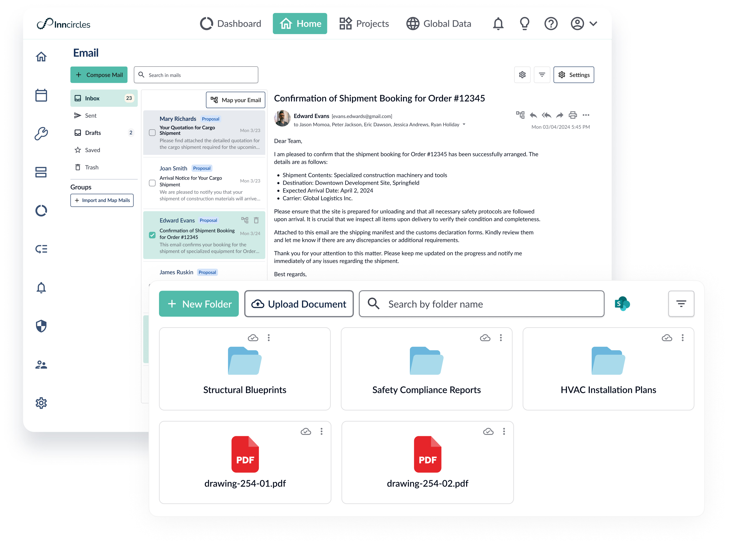743x560 pixels.
Task: Uncheck the Edward Evans email checkbox
Action: coord(152,235)
